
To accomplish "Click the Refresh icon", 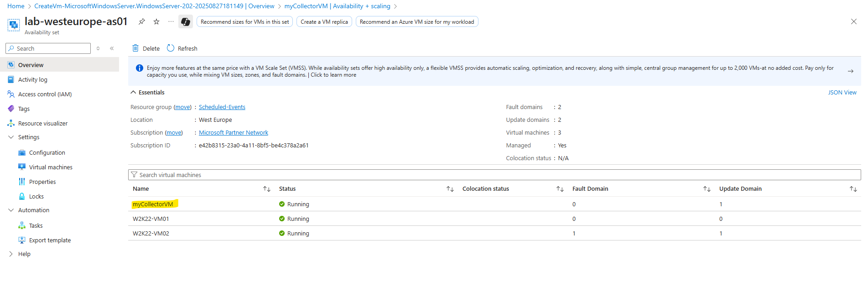I will tap(171, 48).
